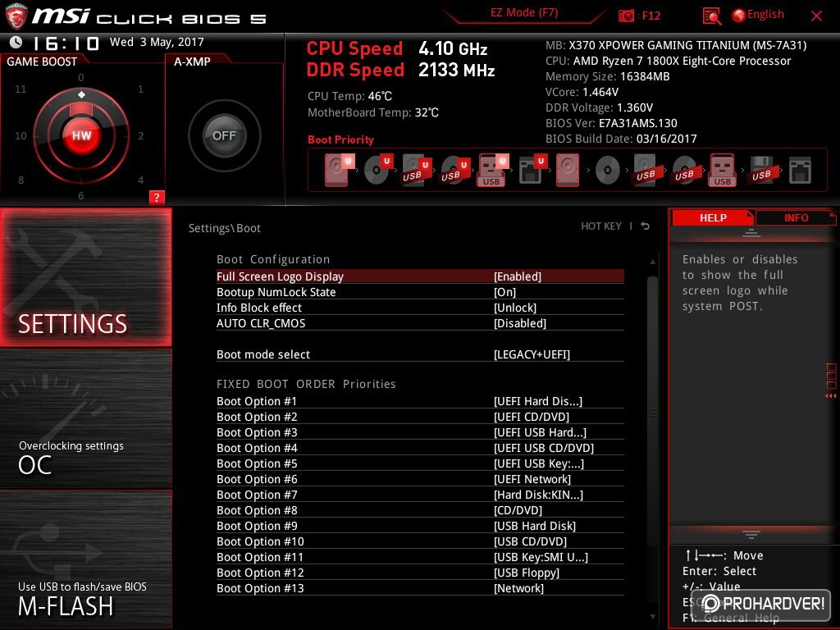Click the date Wed 3 May, 2017
Viewport: 840px width, 630px height.
[157, 42]
